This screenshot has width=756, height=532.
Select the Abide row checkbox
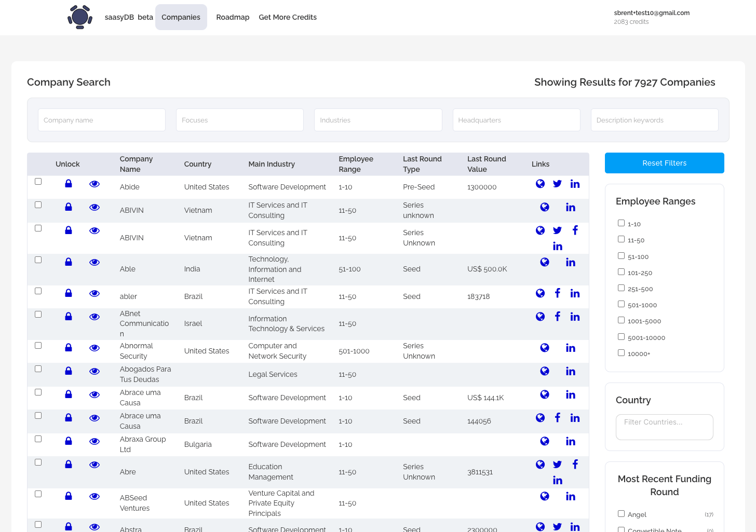click(38, 182)
